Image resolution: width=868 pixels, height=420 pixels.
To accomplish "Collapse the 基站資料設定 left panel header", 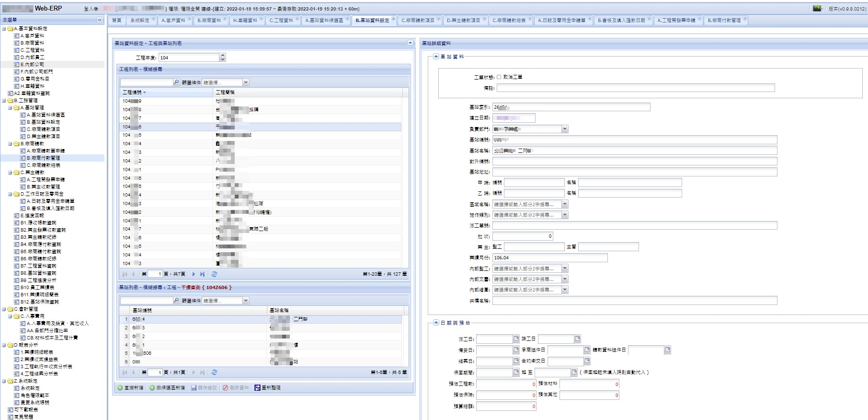I will (x=410, y=43).
